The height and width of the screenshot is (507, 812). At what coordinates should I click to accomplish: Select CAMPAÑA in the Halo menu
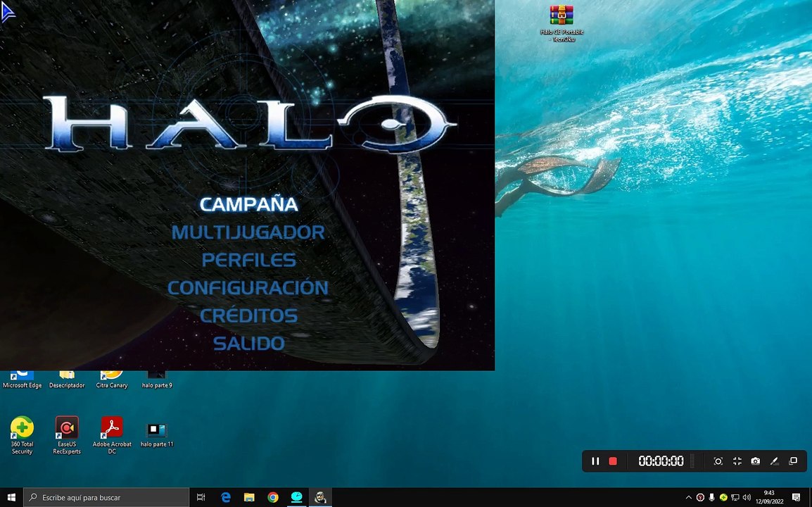coord(249,204)
